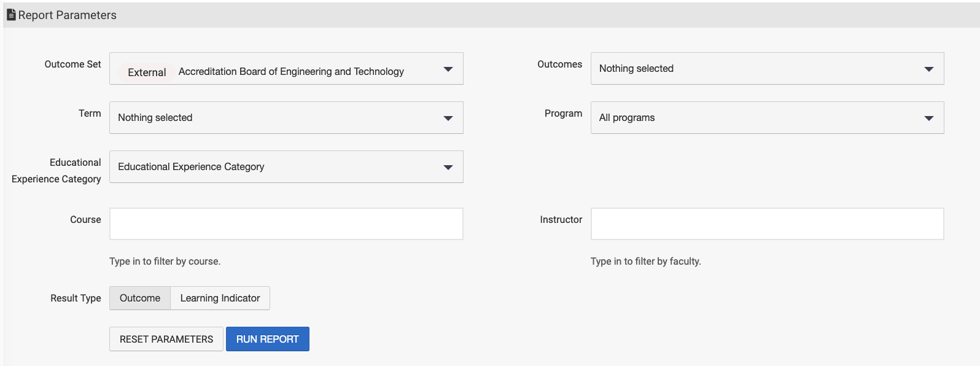Screen dimensions: 980x366
Task: Click the Outcome Set dropdown caret arrow
Action: coord(448,69)
